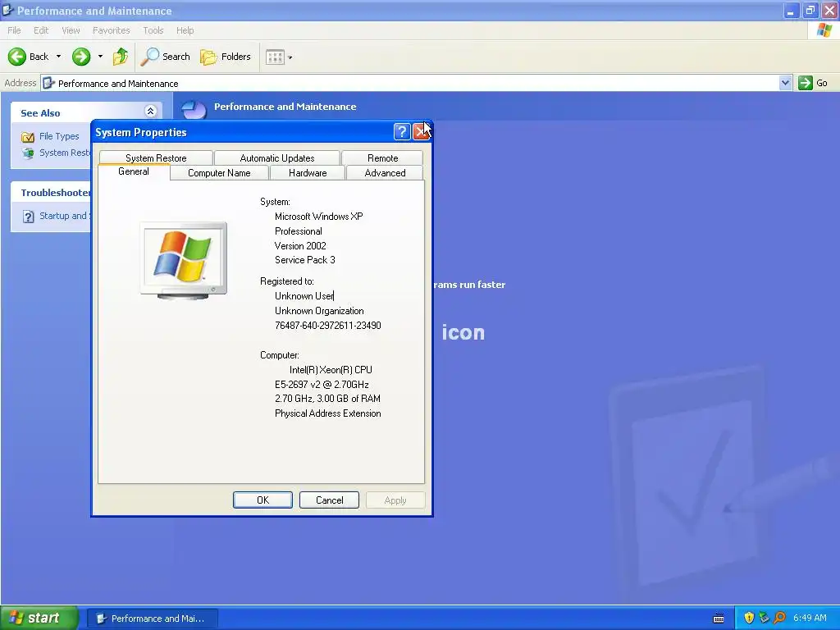Click the 'Unknown Organization' text
This screenshot has width=840, height=630.
point(319,311)
